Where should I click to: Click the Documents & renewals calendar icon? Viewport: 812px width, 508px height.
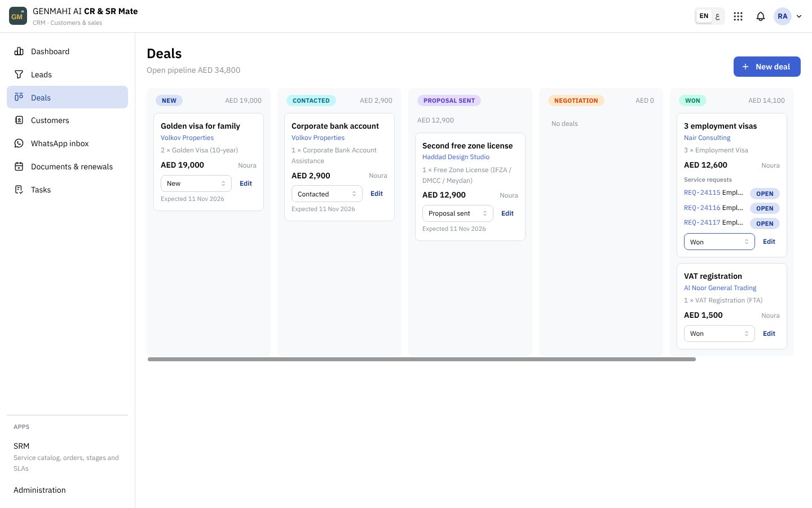tap(19, 167)
